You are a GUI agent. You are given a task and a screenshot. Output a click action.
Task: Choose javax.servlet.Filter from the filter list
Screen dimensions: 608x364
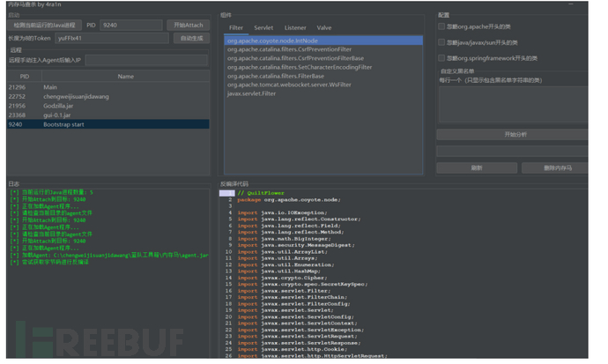coord(251,93)
